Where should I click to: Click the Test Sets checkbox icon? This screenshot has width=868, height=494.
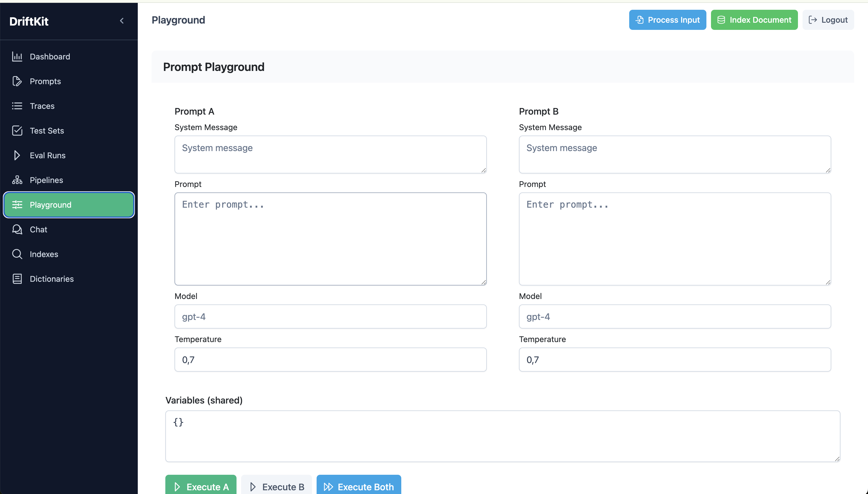(17, 131)
